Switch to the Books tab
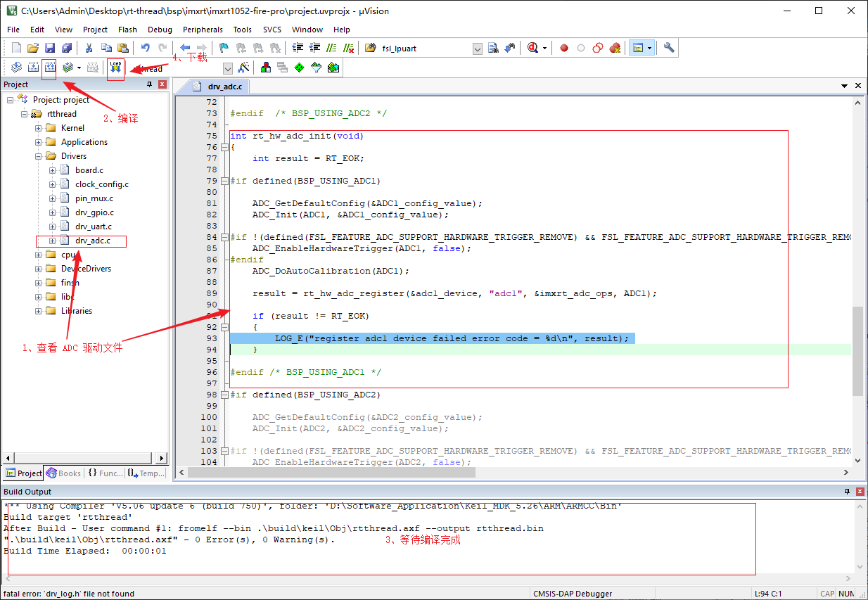 point(64,473)
